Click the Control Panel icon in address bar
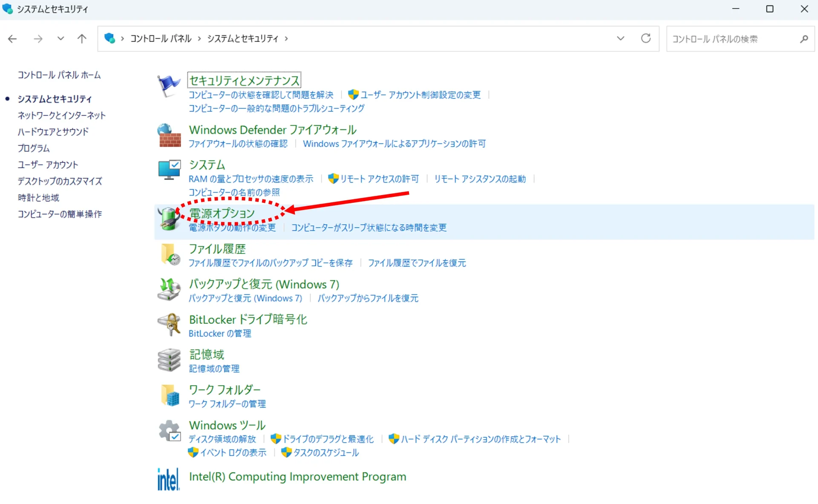The image size is (818, 504). (109, 38)
